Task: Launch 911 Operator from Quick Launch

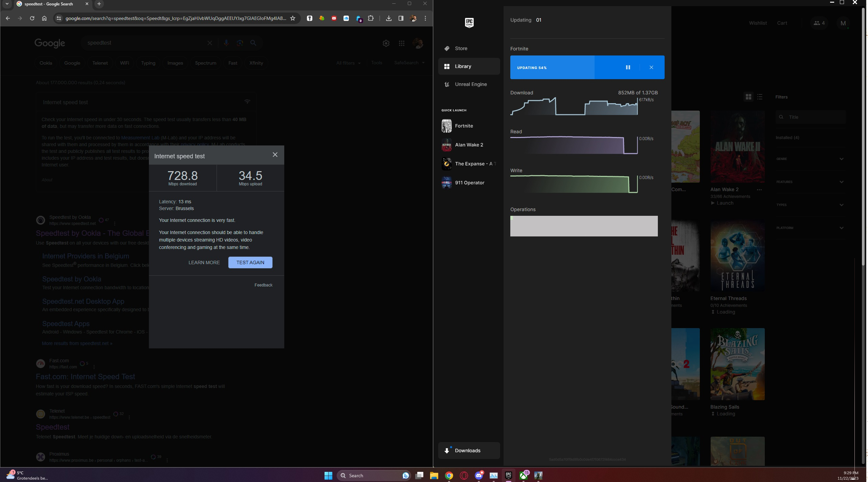Action: [x=469, y=183]
